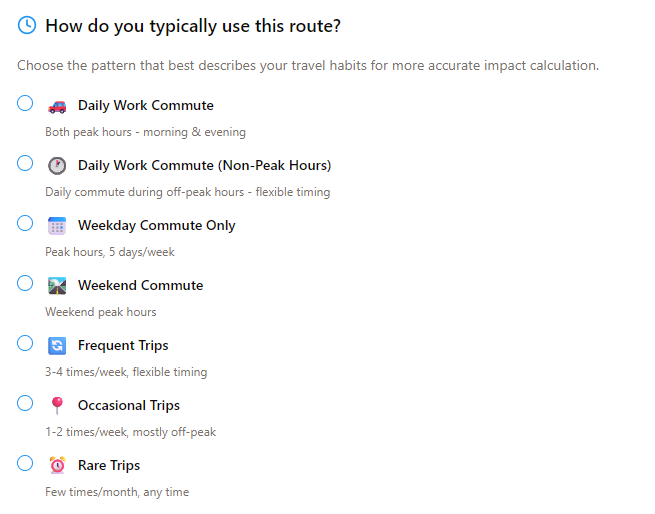Click the red car Daily Work Commute icon
The width and height of the screenshot is (655, 514).
click(x=57, y=106)
